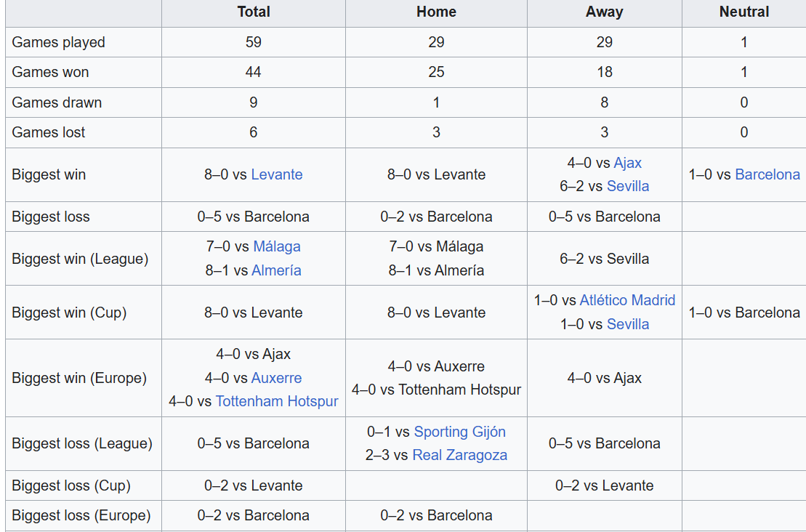Click the Auxerre link in Total column
806x532 pixels.
pos(276,378)
